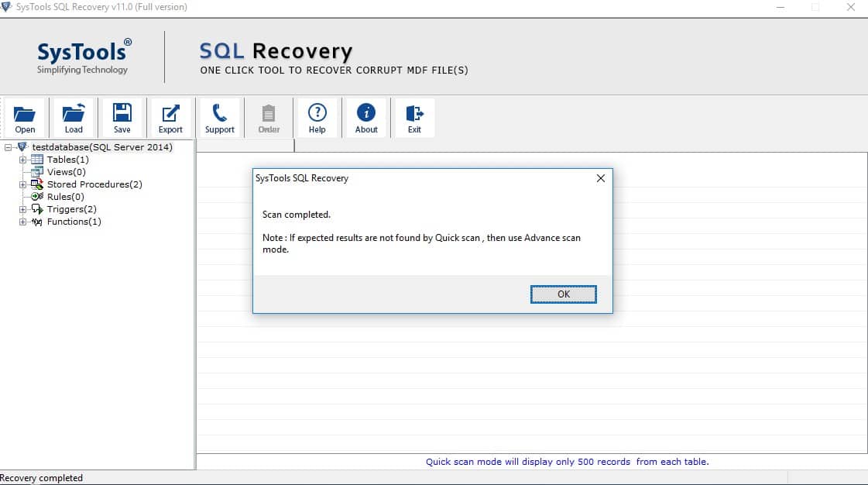
Task: Select Rules(0) tree item
Action: pyautogui.click(x=65, y=197)
